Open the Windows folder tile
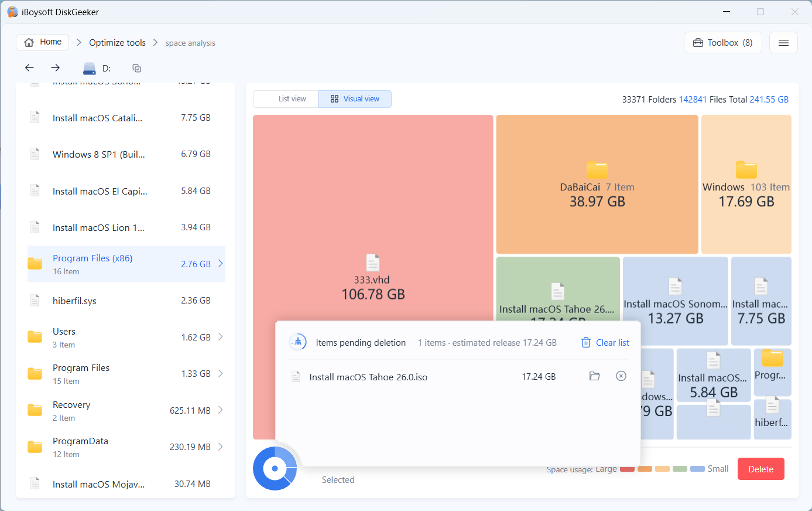This screenshot has width=812, height=511. click(x=746, y=185)
